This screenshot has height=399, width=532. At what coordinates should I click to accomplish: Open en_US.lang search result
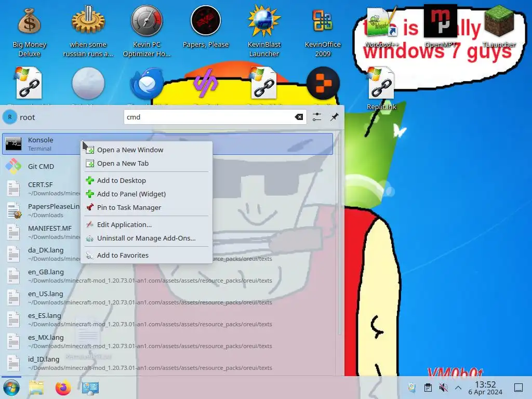[168, 298]
